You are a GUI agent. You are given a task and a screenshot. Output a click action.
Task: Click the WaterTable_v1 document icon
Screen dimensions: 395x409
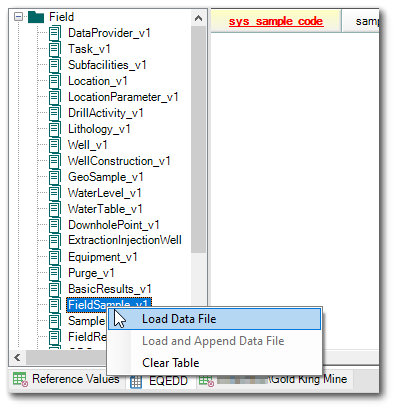pyautogui.click(x=55, y=209)
